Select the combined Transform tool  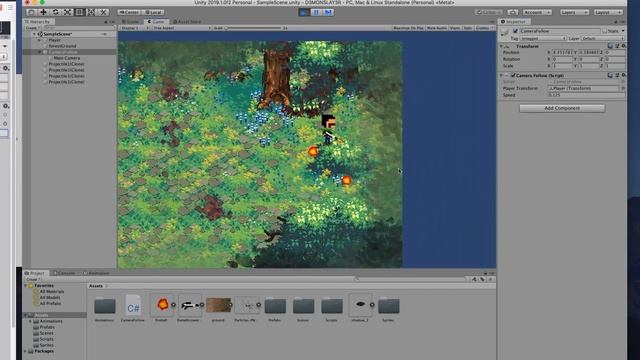coord(91,12)
